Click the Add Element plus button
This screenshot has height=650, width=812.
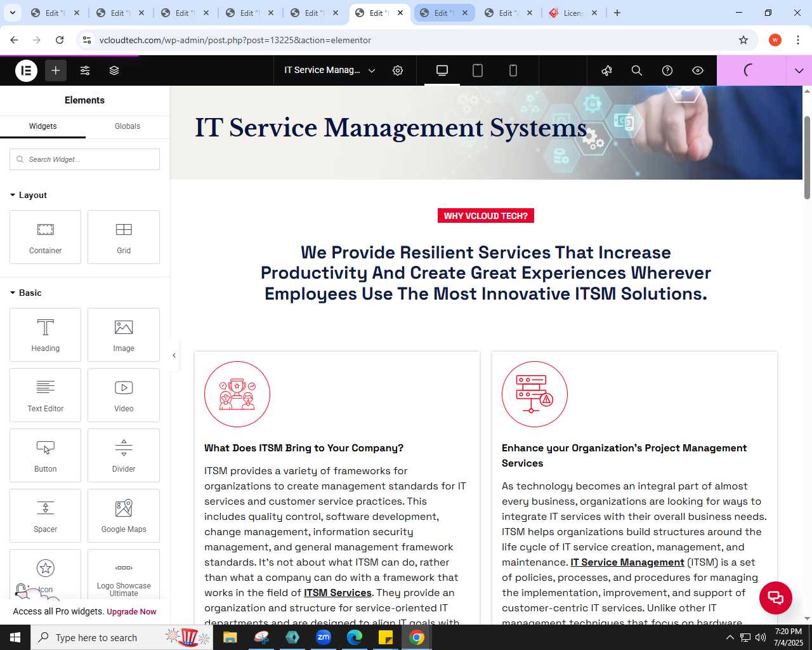click(56, 70)
